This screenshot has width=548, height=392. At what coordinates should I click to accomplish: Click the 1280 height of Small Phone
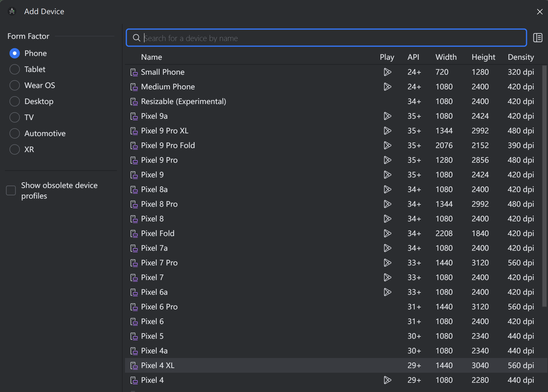point(480,72)
